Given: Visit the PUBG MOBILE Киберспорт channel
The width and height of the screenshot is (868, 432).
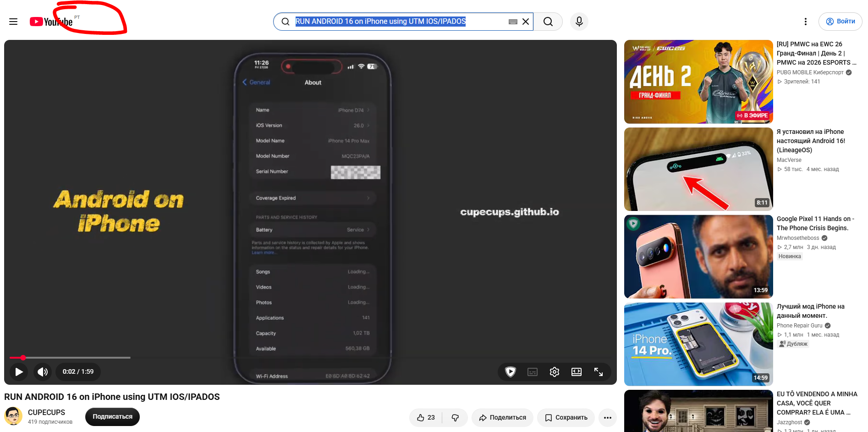Looking at the screenshot, I should [x=810, y=72].
